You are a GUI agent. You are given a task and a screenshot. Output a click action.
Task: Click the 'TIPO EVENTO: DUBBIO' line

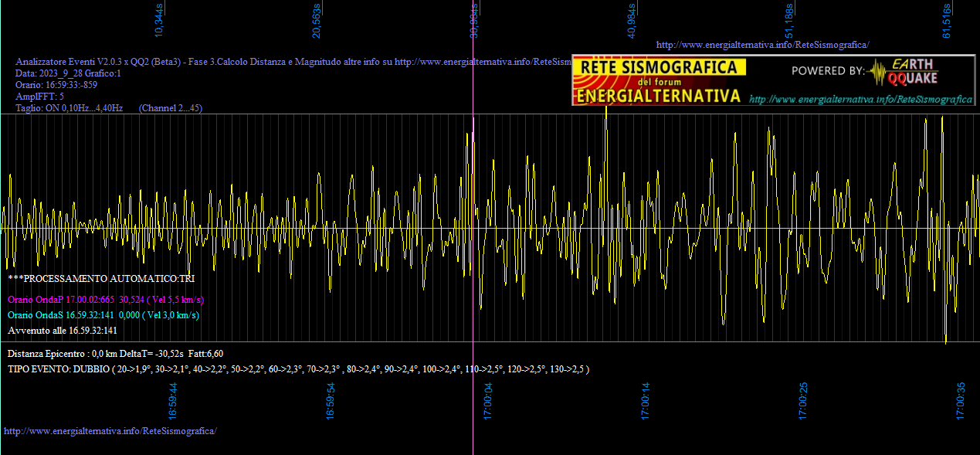click(x=299, y=369)
